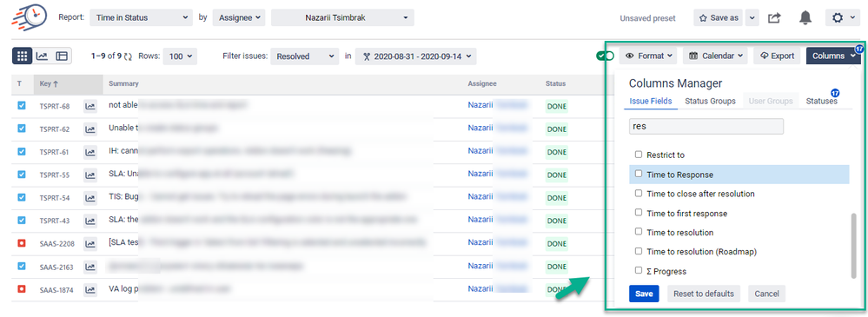Open the Format dropdown

pyautogui.click(x=648, y=56)
